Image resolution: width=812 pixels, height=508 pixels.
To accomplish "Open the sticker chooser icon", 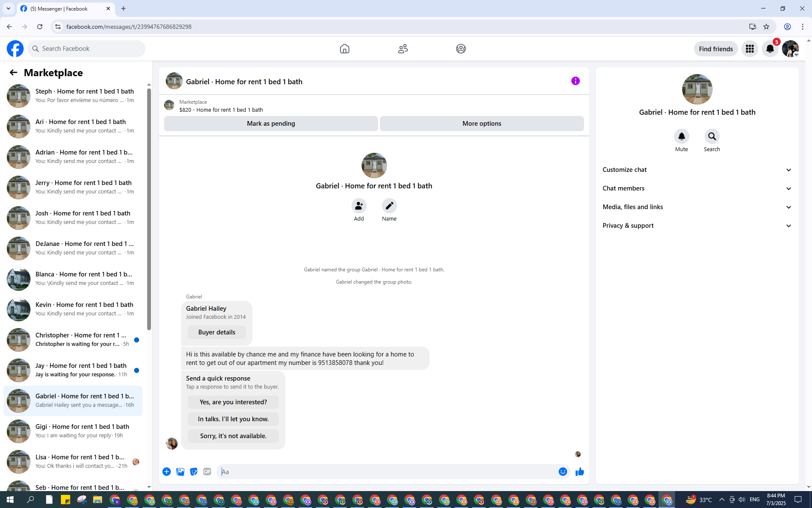I will pos(194,472).
